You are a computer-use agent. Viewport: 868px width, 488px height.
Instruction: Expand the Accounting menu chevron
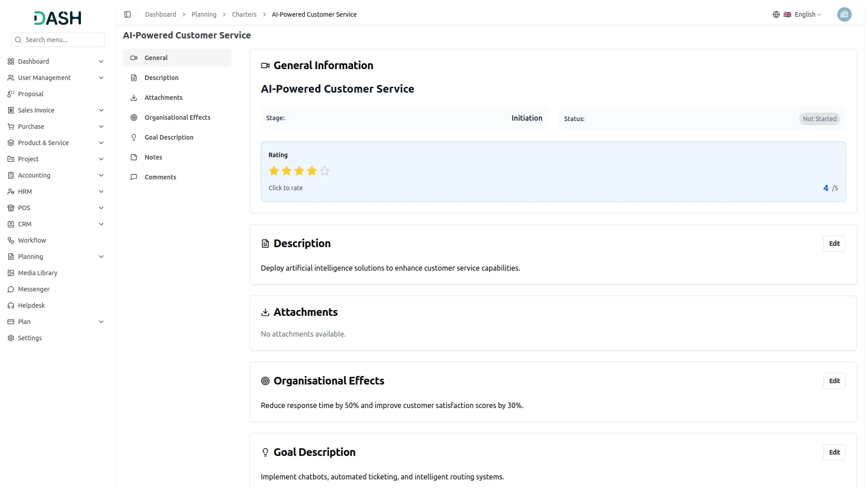pos(101,175)
